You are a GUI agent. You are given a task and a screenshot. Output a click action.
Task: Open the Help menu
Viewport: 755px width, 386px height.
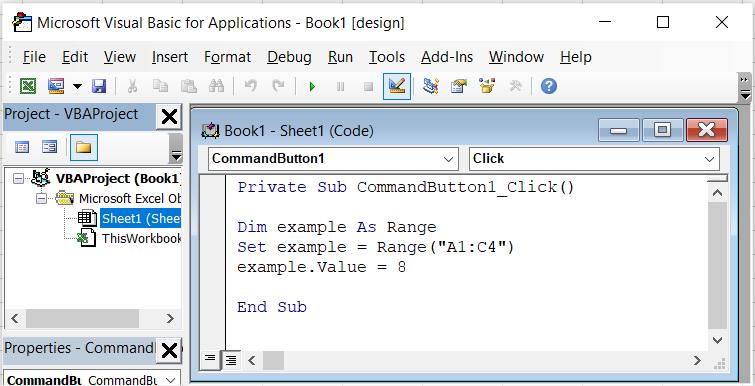click(x=575, y=57)
